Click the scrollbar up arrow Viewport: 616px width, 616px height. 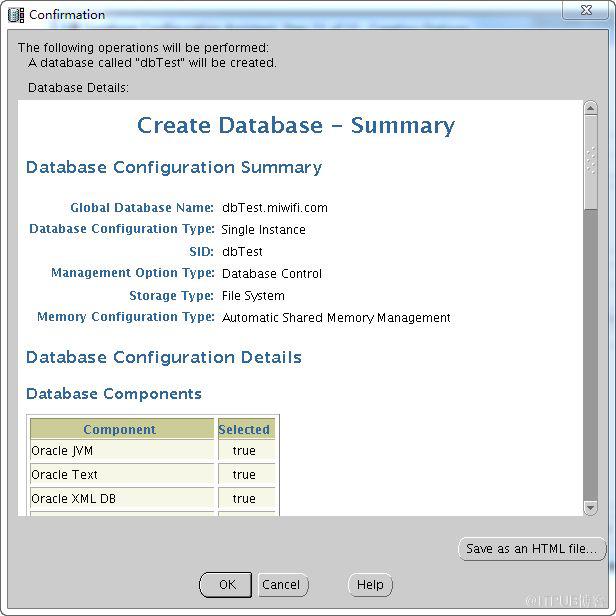pyautogui.click(x=590, y=109)
